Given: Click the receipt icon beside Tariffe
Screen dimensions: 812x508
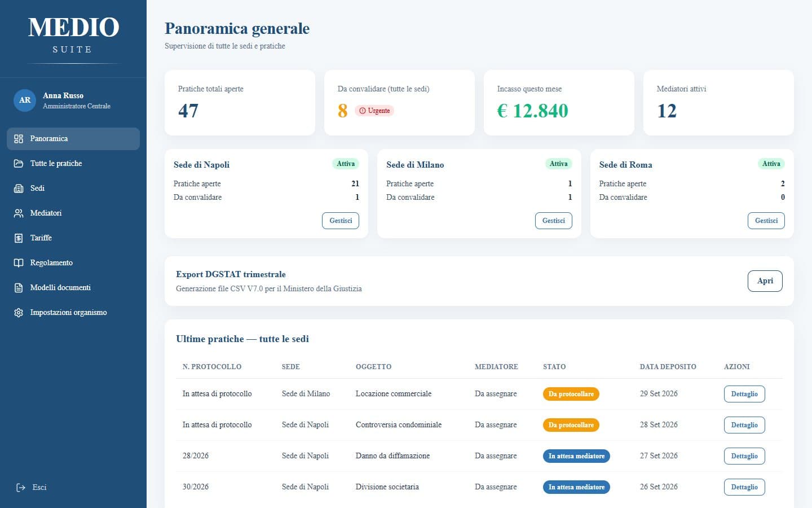Looking at the screenshot, I should coord(19,238).
